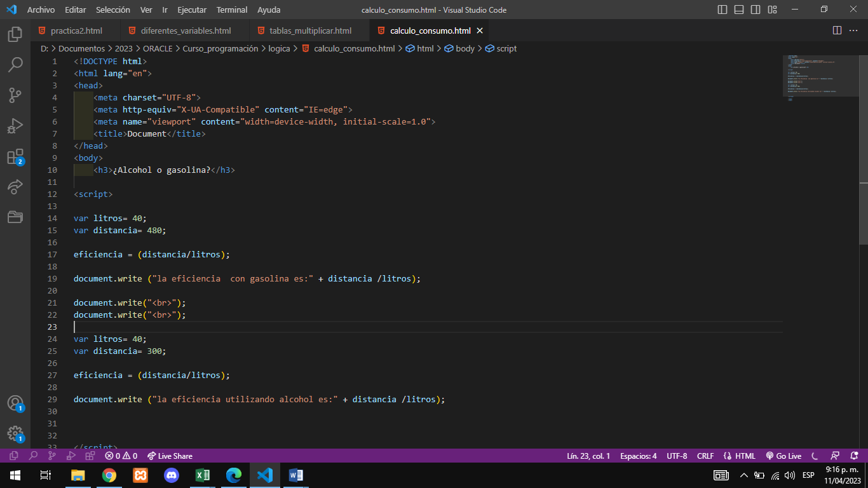Image resolution: width=868 pixels, height=488 pixels.
Task: Toggle the bottom panel layout button
Action: (739, 10)
